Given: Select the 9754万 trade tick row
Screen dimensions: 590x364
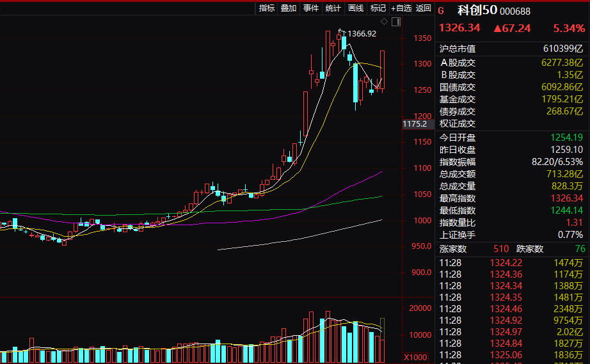Looking at the screenshot, I should pos(512,320).
